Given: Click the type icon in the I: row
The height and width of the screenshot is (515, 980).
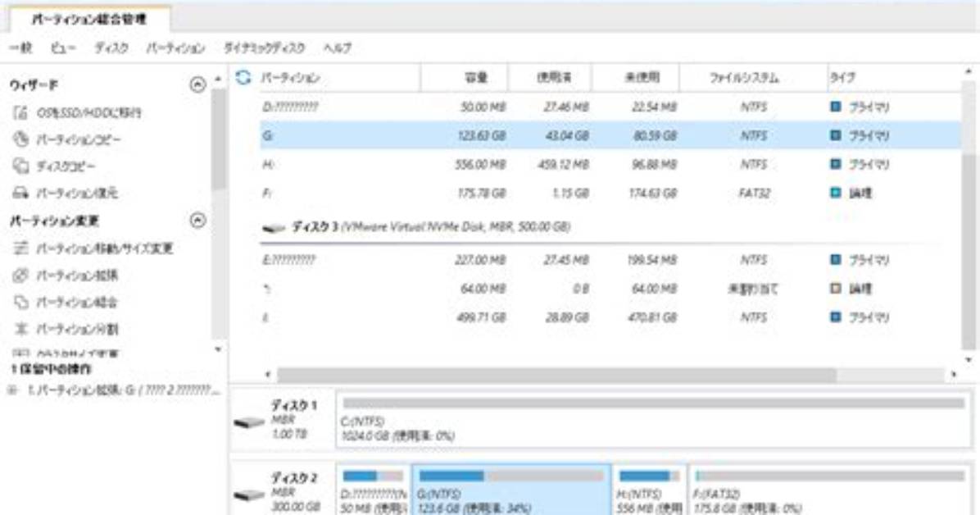Looking at the screenshot, I should coord(835,317).
